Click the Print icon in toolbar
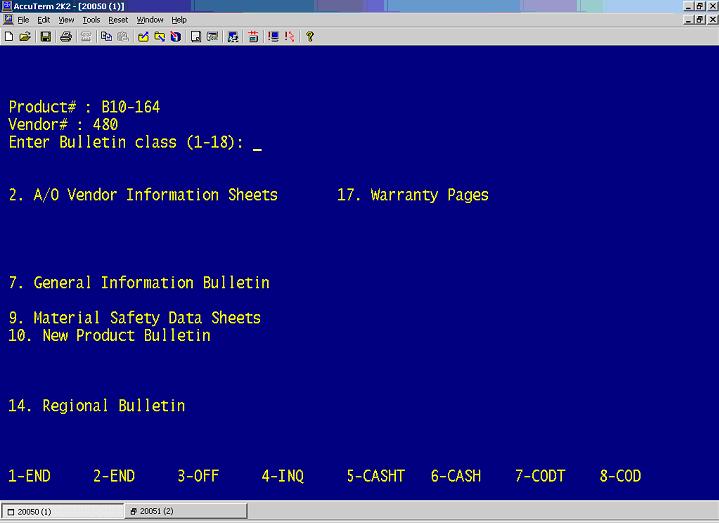Viewport: 719px width, 523px height. click(x=65, y=37)
